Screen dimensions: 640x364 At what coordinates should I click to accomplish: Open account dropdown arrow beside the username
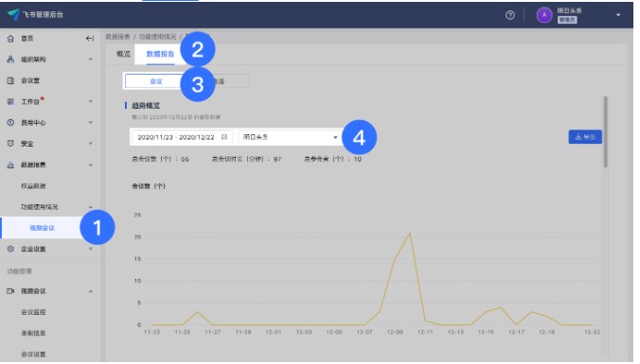[x=618, y=15]
